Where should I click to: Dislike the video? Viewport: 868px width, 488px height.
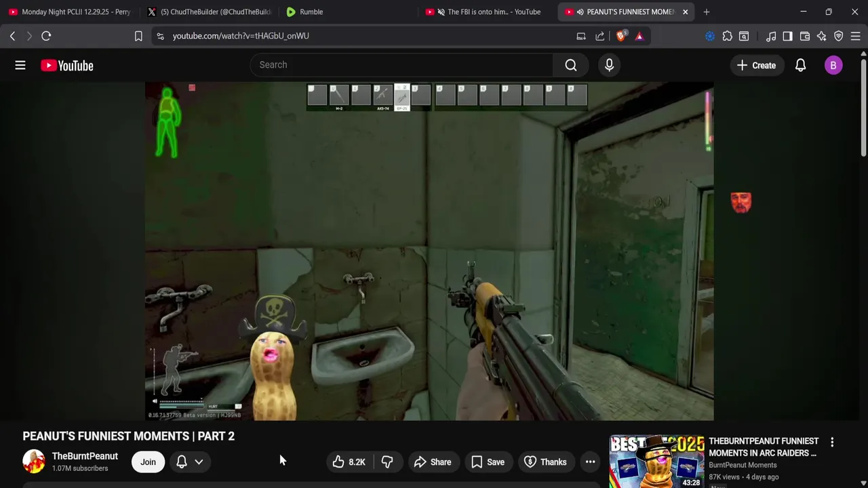[387, 462]
